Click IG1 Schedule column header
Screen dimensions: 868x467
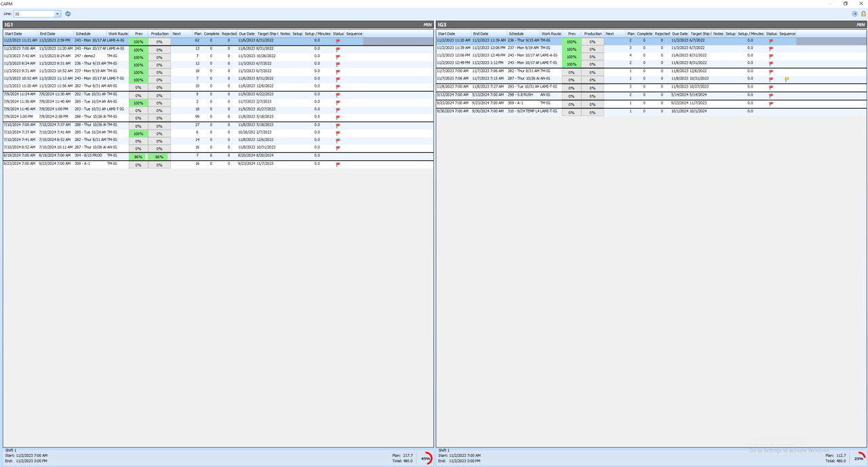pos(91,33)
